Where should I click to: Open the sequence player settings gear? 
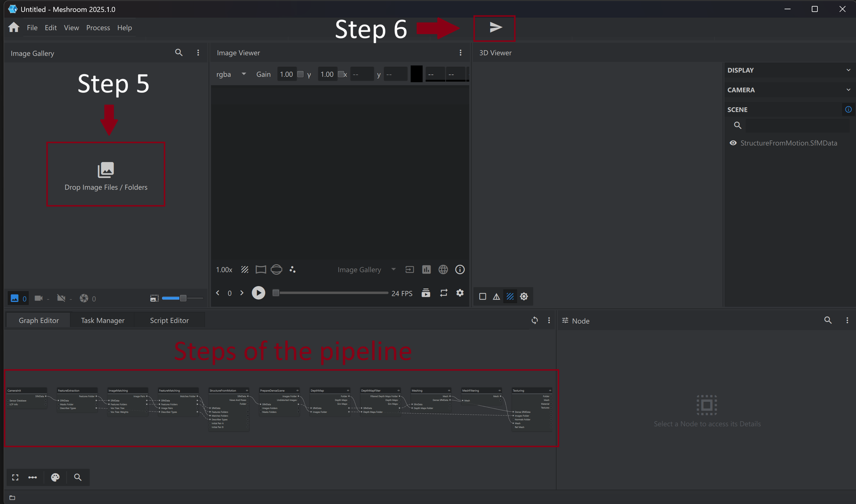point(460,293)
